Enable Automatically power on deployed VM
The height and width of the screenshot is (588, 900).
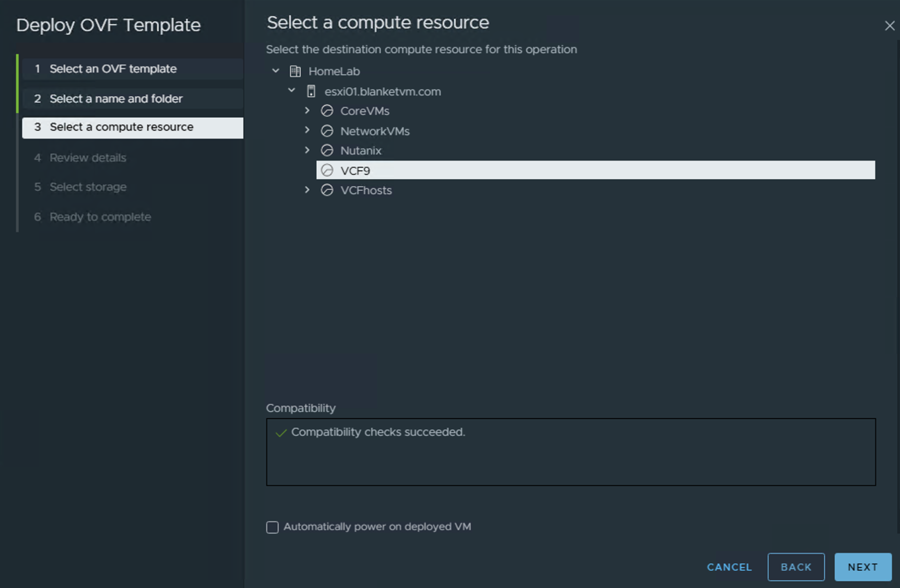click(x=272, y=527)
